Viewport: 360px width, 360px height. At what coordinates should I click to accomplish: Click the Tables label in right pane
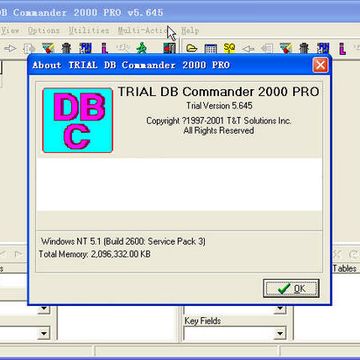(x=345, y=268)
